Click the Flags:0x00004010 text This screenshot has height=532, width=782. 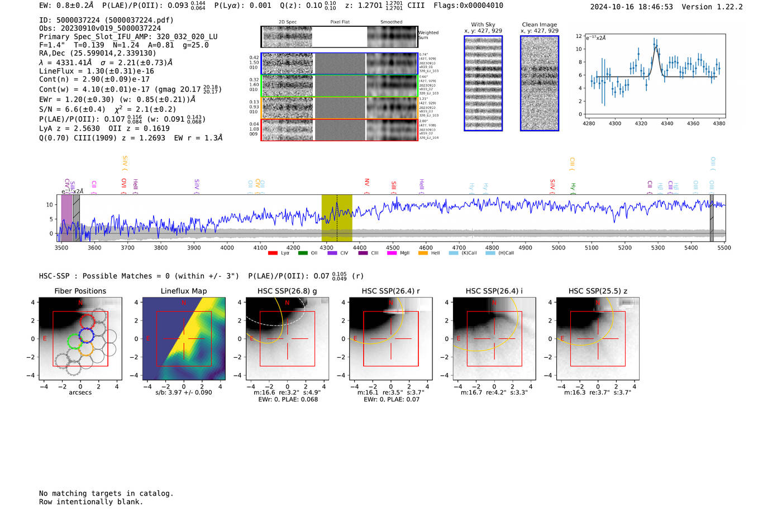468,6
